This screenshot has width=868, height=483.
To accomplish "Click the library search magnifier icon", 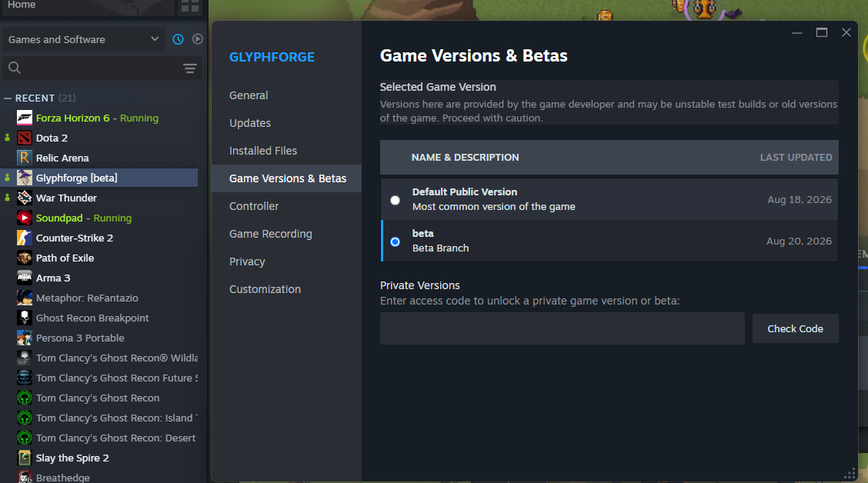I will click(x=15, y=68).
